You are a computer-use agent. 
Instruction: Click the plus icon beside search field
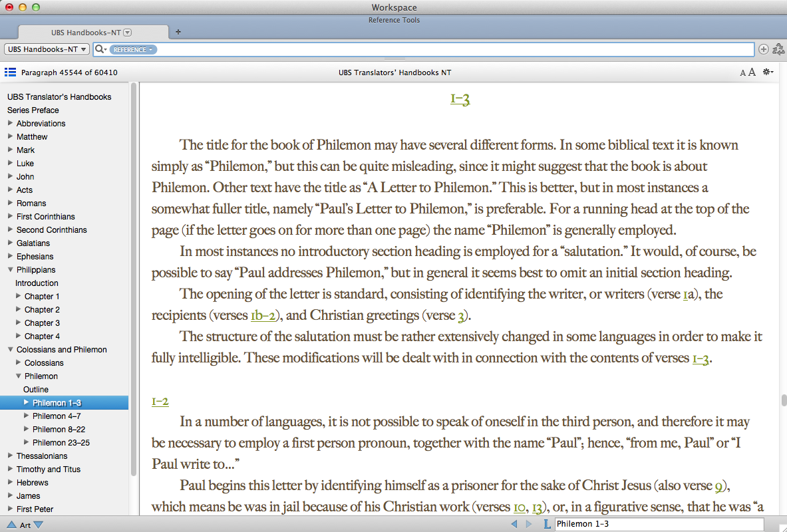(763, 49)
